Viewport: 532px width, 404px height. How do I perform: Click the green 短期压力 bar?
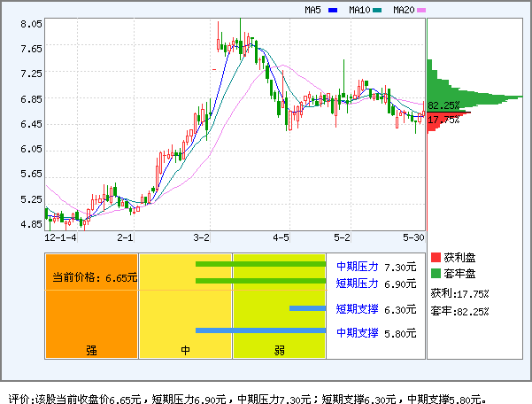[x=260, y=281]
